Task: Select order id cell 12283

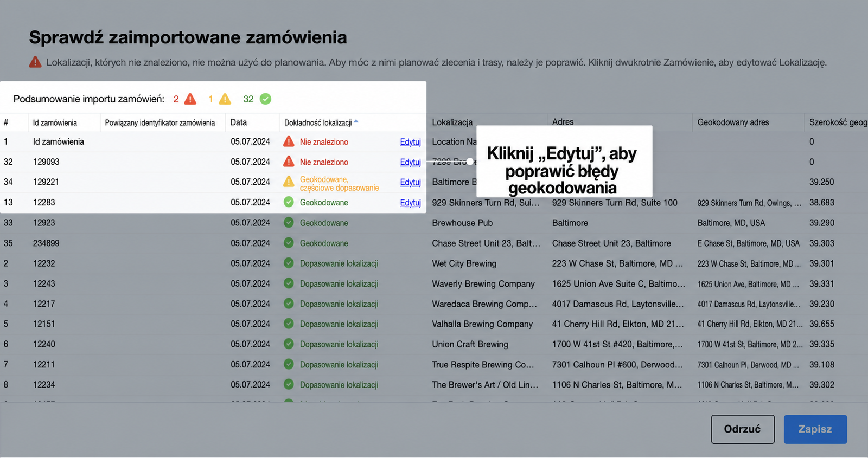Action: pos(44,203)
